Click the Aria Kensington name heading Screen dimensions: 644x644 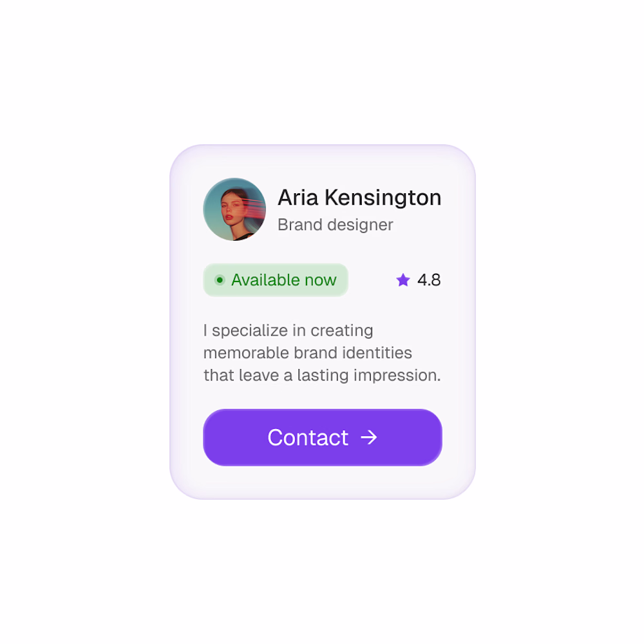pos(359,198)
